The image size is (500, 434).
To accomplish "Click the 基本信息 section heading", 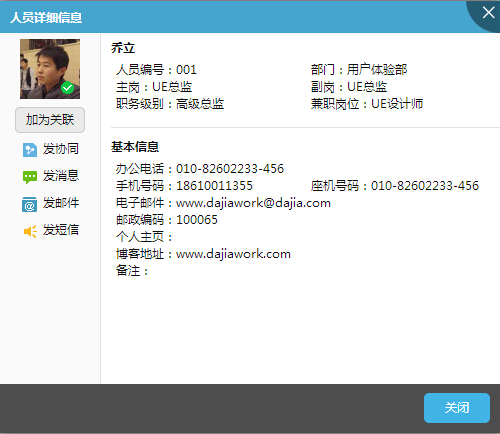I will tap(135, 147).
